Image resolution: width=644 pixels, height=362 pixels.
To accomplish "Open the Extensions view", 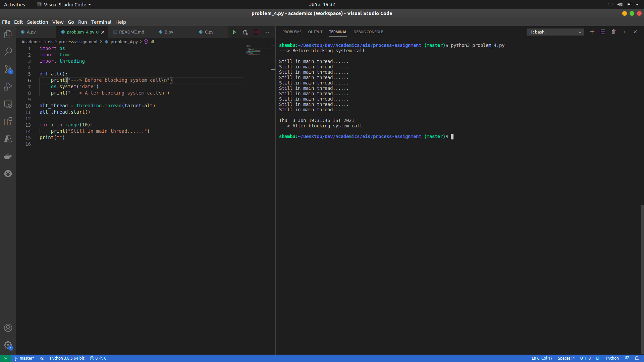I will (x=8, y=121).
